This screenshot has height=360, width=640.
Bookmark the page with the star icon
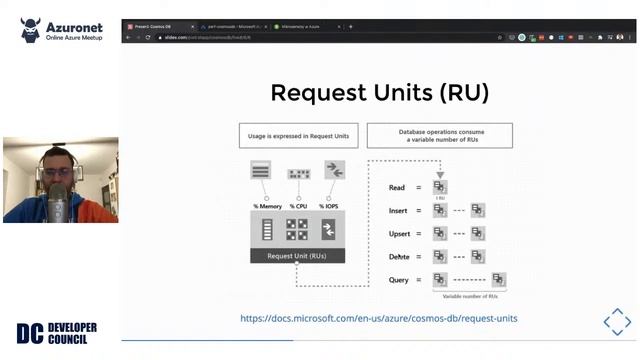(x=500, y=38)
